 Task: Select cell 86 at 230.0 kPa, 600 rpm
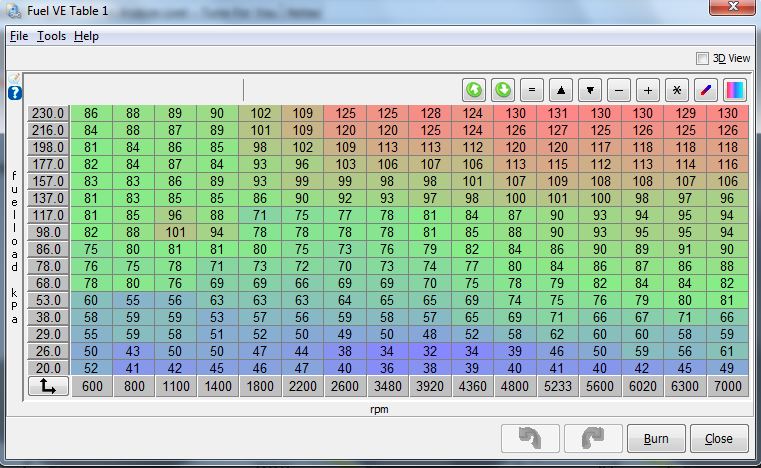[x=91, y=113]
